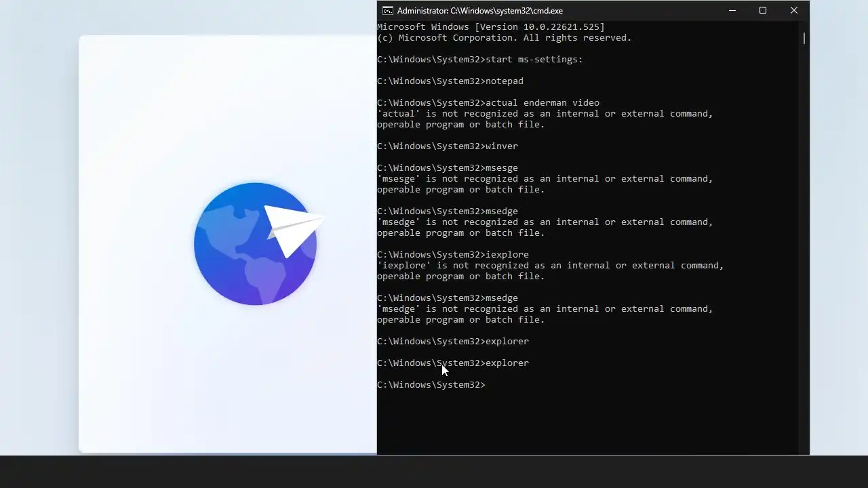The width and height of the screenshot is (868, 488).
Task: Click the cmd window vertical scrollbar thumb
Action: [x=804, y=38]
